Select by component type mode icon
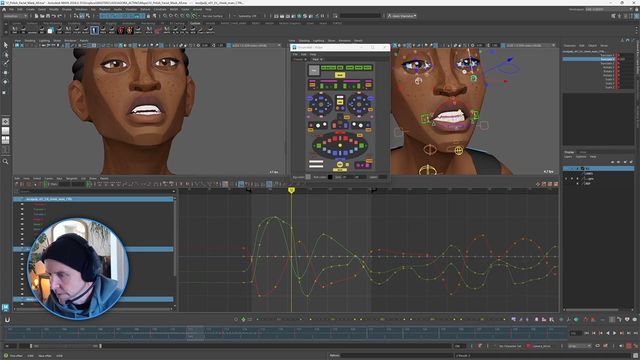640x360 pixels. tap(87, 16)
